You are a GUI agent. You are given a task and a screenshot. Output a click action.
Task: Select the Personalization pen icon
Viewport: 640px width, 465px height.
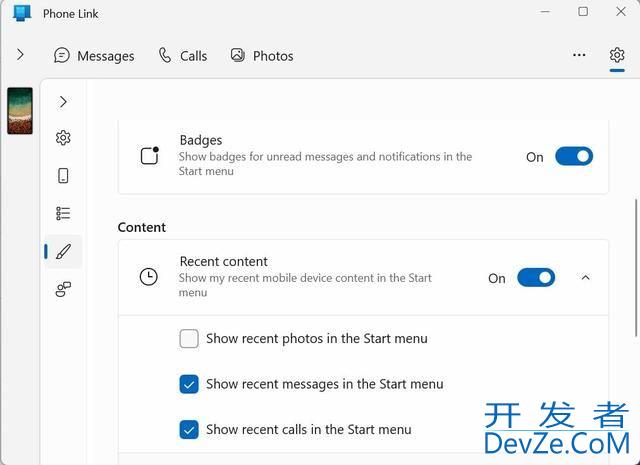[63, 251]
